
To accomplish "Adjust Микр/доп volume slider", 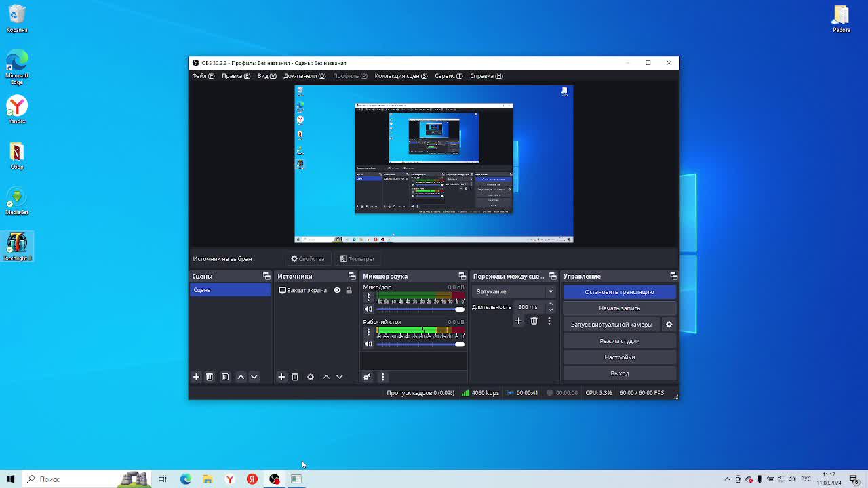I will click(x=420, y=309).
